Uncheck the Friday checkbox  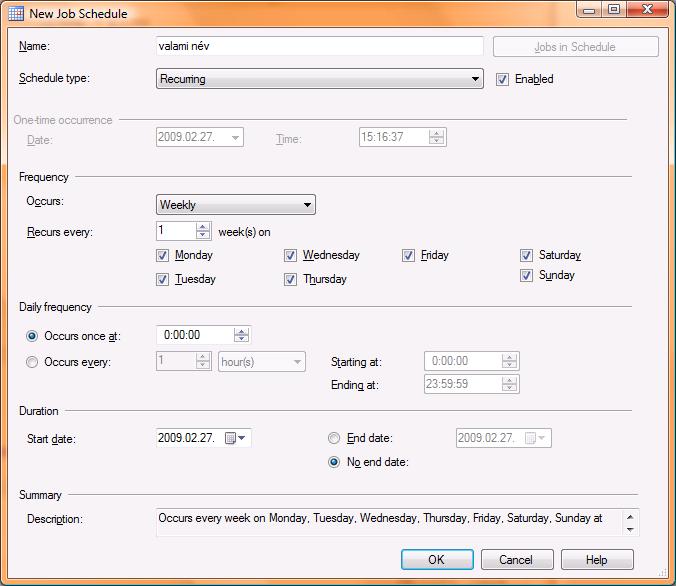(x=408, y=255)
